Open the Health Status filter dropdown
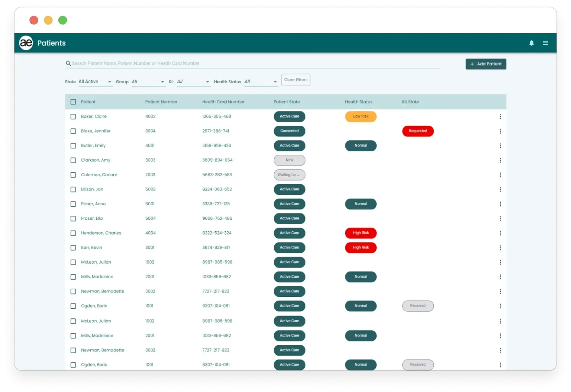 (x=261, y=81)
